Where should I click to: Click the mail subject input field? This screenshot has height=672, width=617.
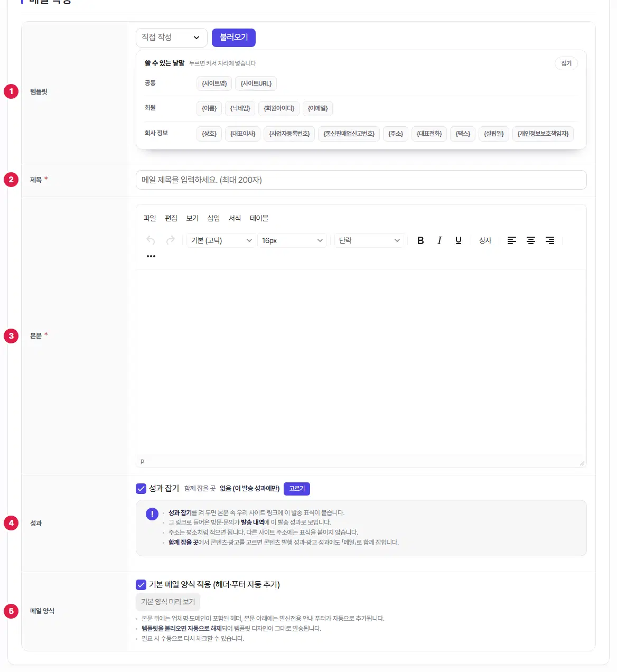[361, 180]
